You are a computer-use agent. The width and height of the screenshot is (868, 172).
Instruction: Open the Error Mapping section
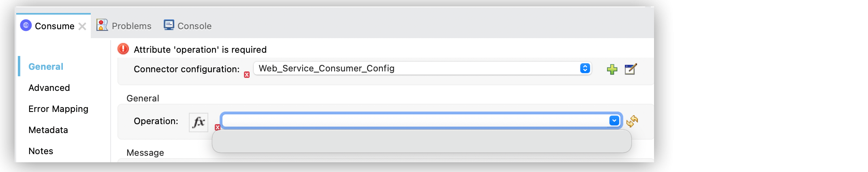(x=58, y=109)
